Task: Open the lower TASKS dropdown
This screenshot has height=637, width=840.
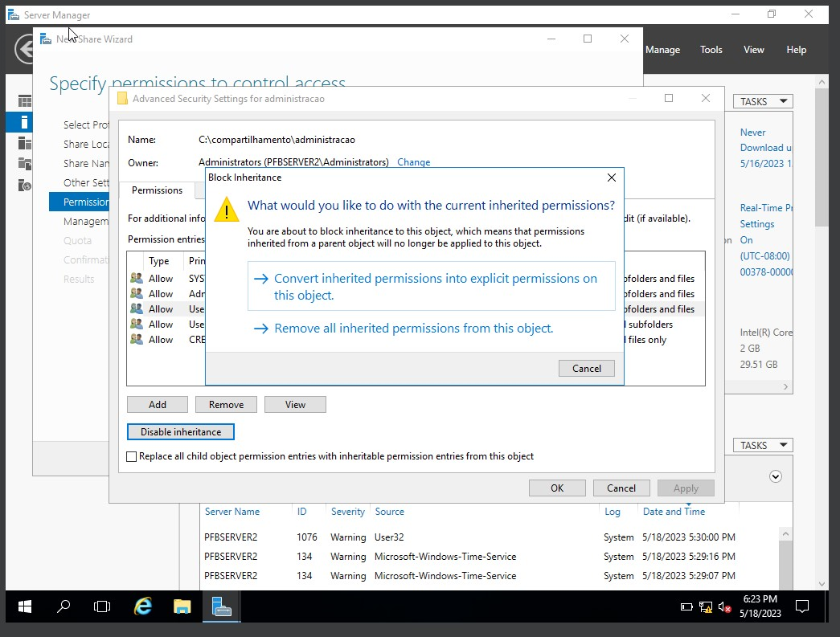Action: pyautogui.click(x=760, y=444)
